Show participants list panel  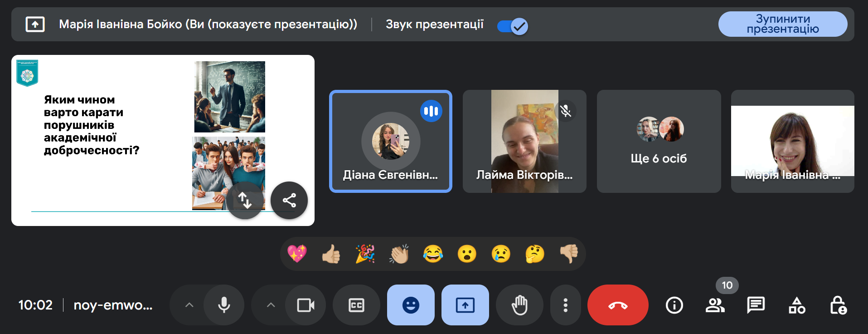(715, 305)
